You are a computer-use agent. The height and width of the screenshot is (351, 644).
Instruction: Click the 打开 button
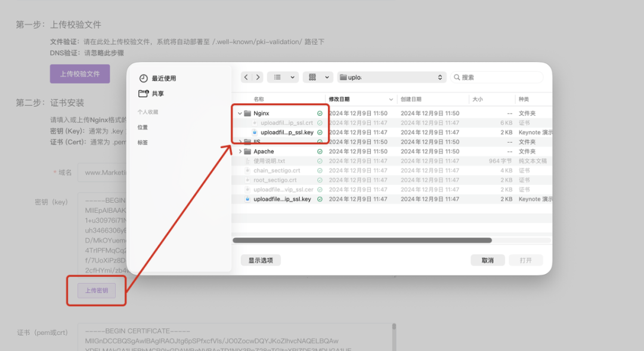[x=526, y=260]
